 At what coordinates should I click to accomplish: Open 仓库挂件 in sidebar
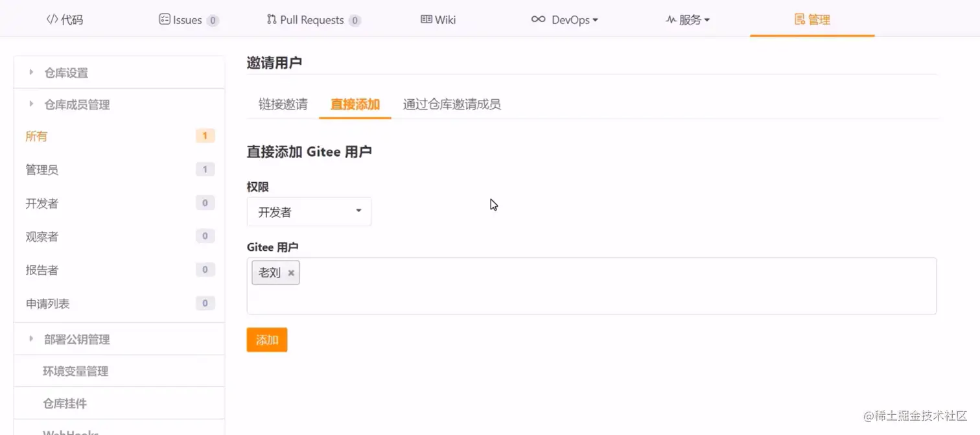pyautogui.click(x=119, y=403)
